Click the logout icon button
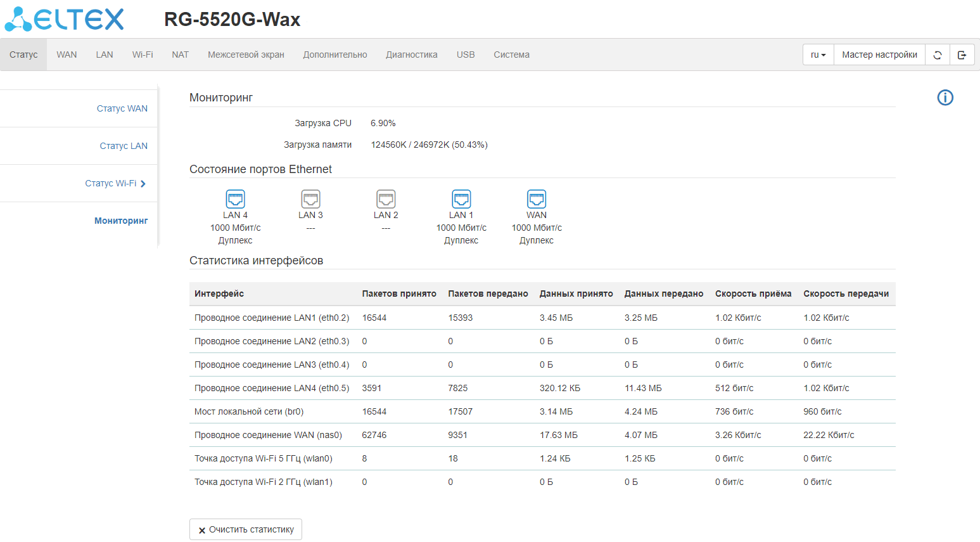980x542 pixels. tap(962, 55)
